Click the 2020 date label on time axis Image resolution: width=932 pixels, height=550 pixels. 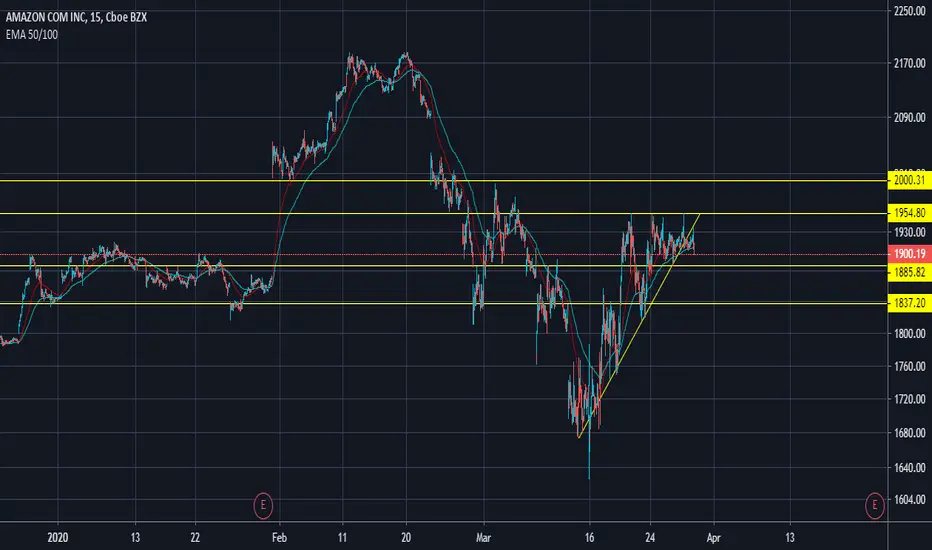tap(58, 538)
